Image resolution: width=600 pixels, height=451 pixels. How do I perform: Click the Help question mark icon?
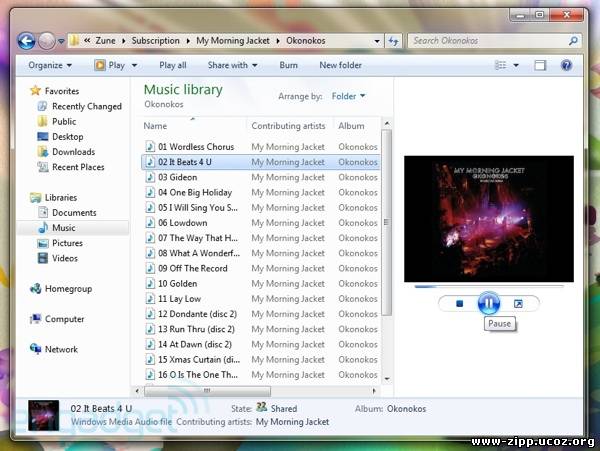(x=569, y=65)
